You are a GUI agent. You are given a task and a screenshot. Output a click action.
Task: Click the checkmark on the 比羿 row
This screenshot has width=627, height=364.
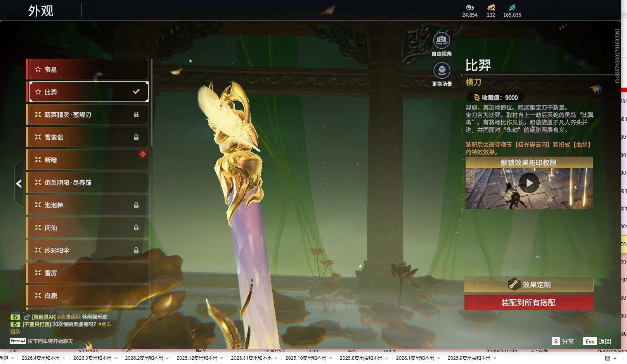[136, 92]
